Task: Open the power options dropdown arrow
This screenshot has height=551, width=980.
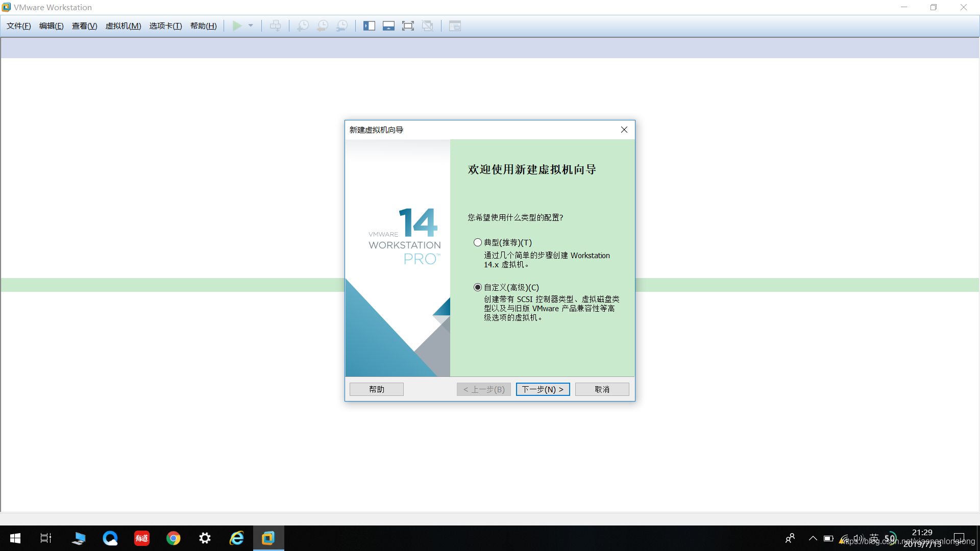Action: (x=251, y=26)
